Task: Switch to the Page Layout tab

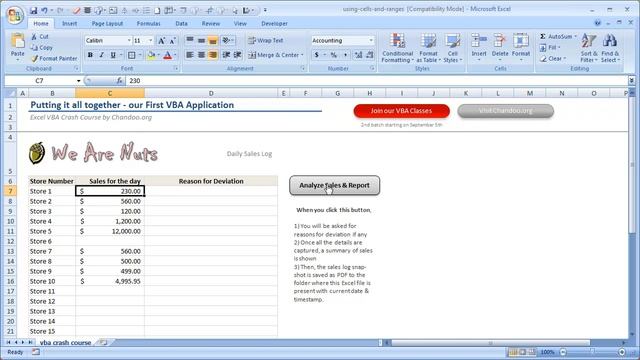Action: 107,24
